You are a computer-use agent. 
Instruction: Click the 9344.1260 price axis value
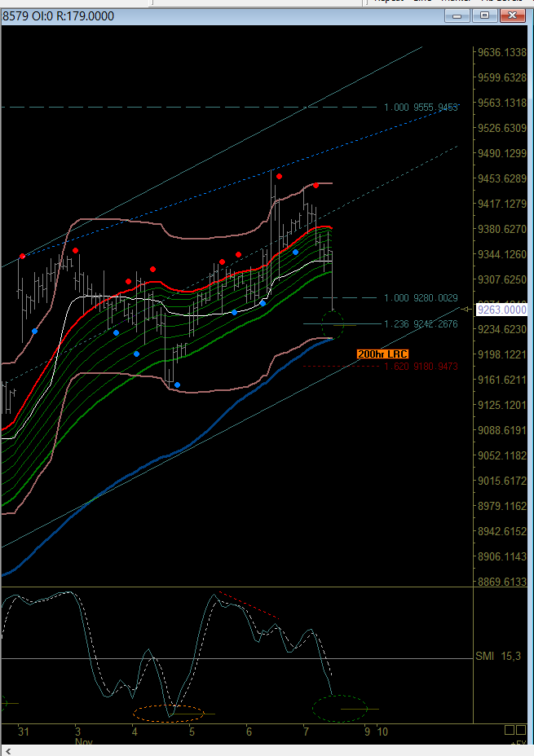point(501,254)
